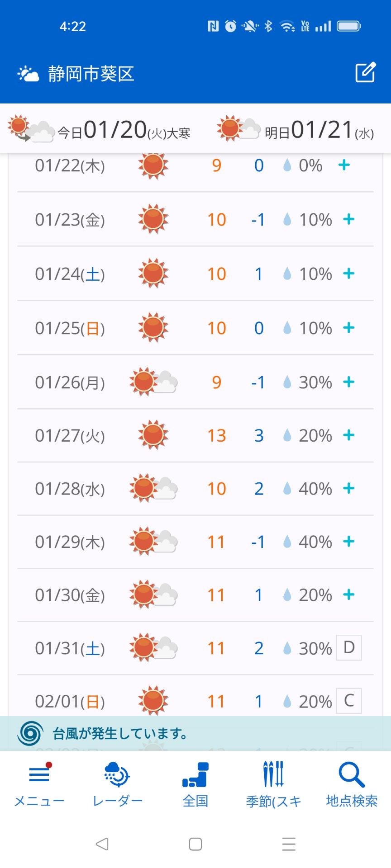
Task: Select today's 01/20 forecast tab
Action: tap(100, 130)
